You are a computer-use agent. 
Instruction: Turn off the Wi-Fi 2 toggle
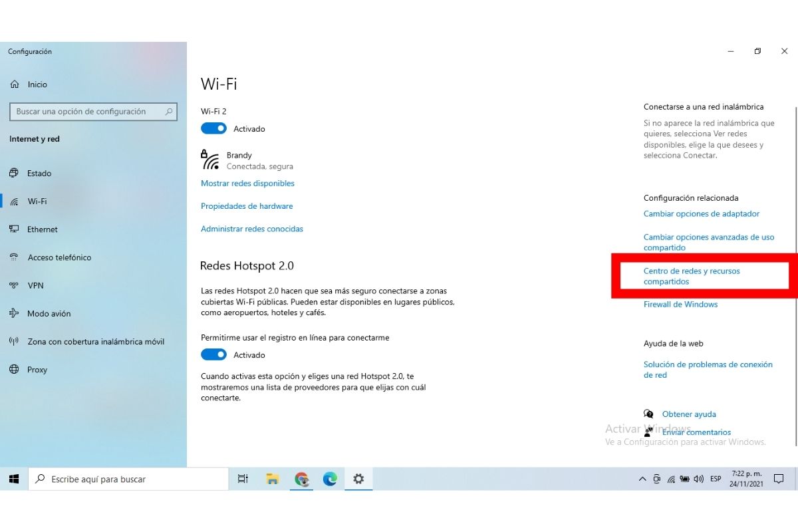pyautogui.click(x=213, y=128)
